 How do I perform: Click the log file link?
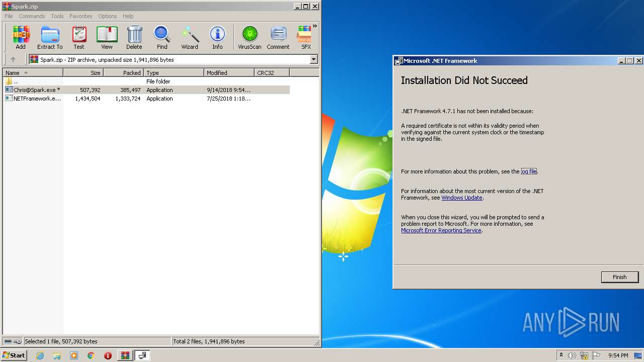(x=529, y=171)
